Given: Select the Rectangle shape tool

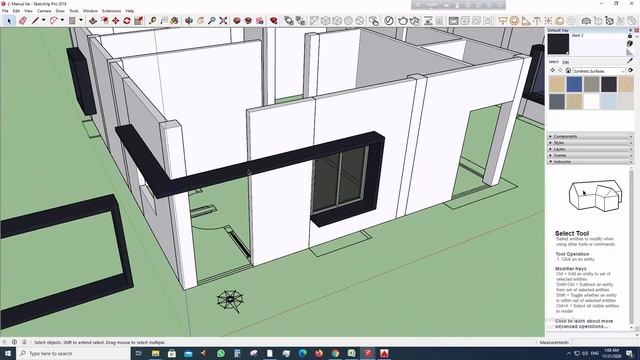Looking at the screenshot, I should point(72,20).
